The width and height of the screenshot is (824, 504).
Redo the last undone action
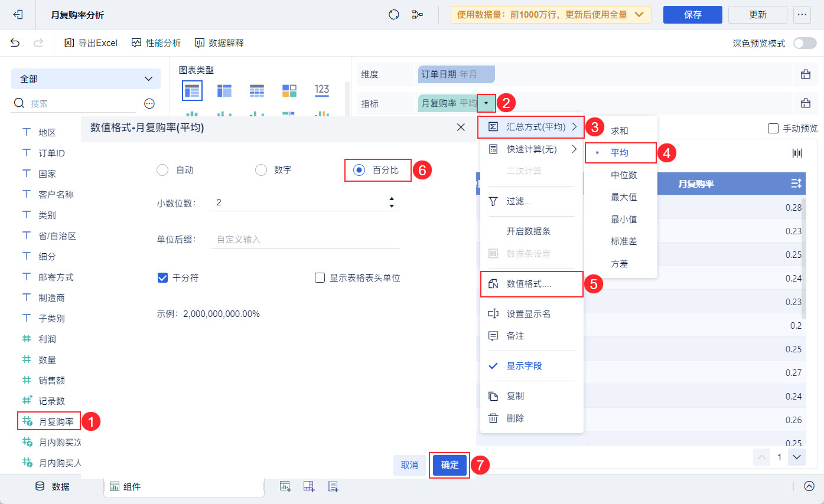click(x=38, y=42)
